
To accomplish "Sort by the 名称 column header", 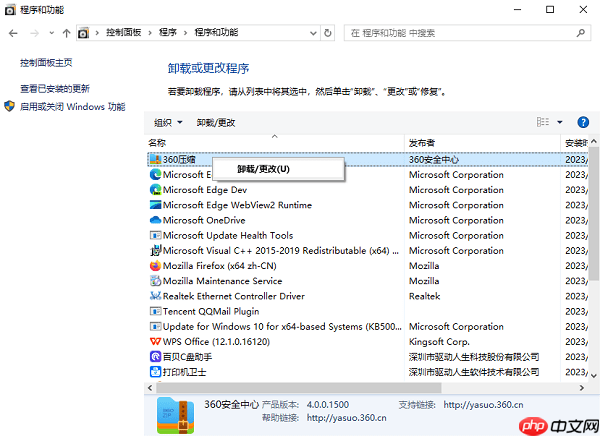I will (274, 143).
